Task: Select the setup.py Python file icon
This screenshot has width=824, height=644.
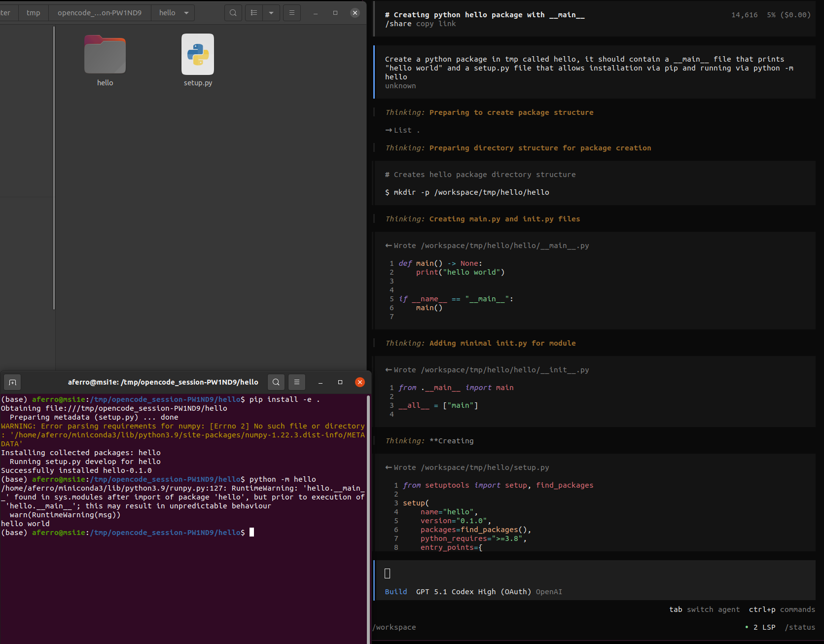Action: point(198,55)
